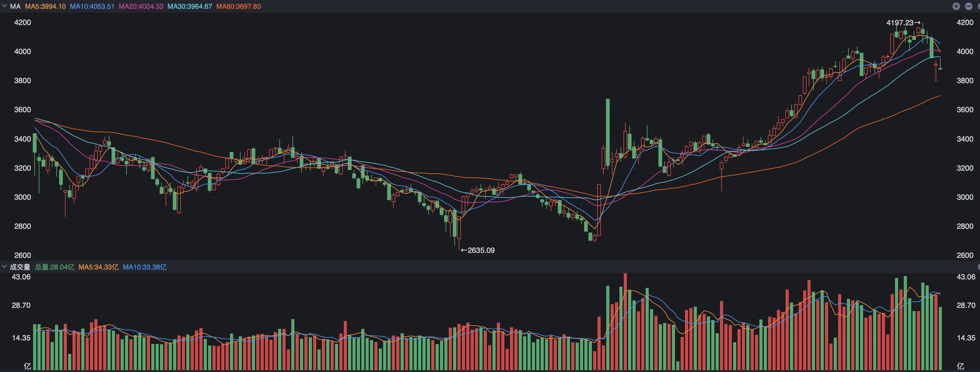980x372 pixels.
Task: Select the MA30:3964.67 legend entry
Action: coord(189,7)
